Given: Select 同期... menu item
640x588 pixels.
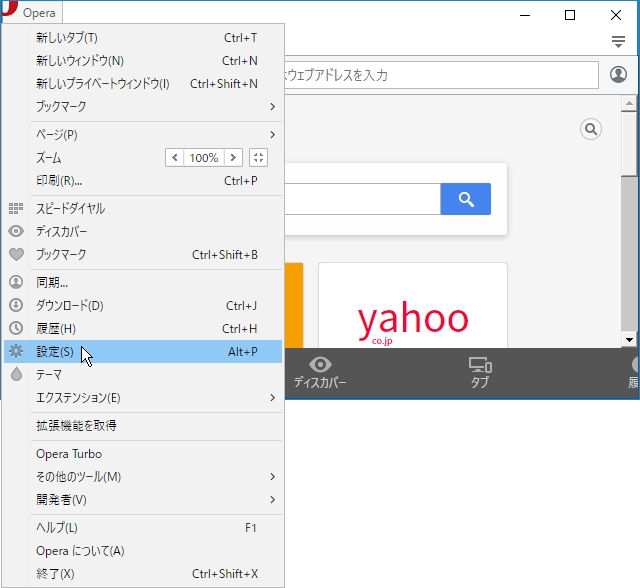Looking at the screenshot, I should (143, 282).
